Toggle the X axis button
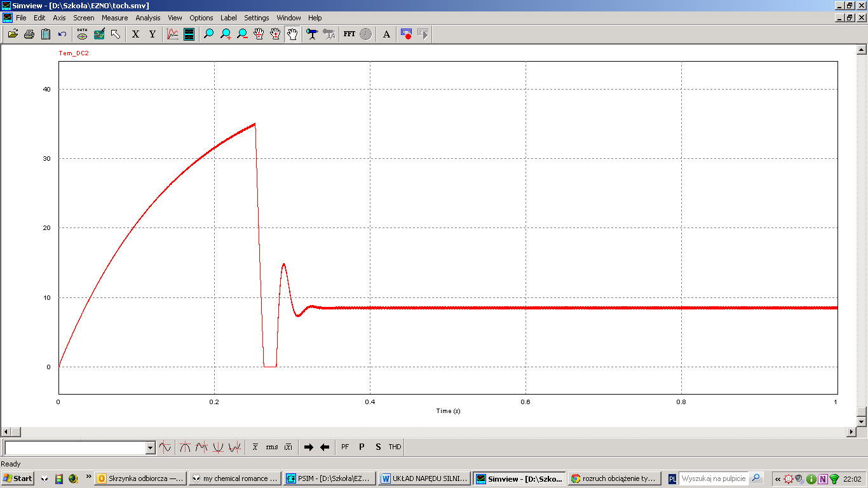This screenshot has width=868, height=488. click(135, 34)
